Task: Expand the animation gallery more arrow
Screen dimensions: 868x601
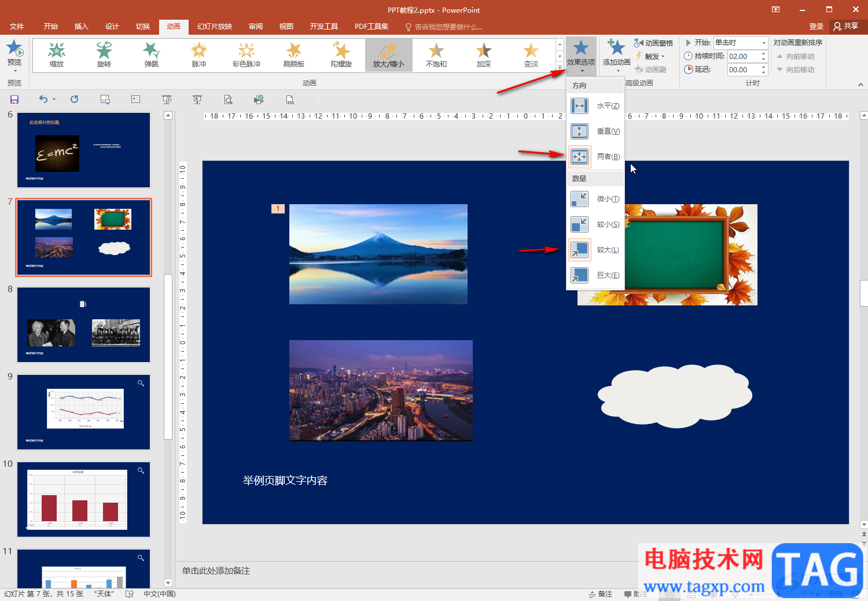Action: pyautogui.click(x=560, y=67)
